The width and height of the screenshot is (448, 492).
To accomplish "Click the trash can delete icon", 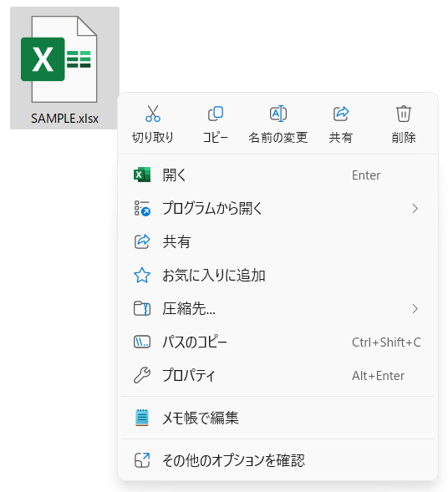I will (404, 114).
